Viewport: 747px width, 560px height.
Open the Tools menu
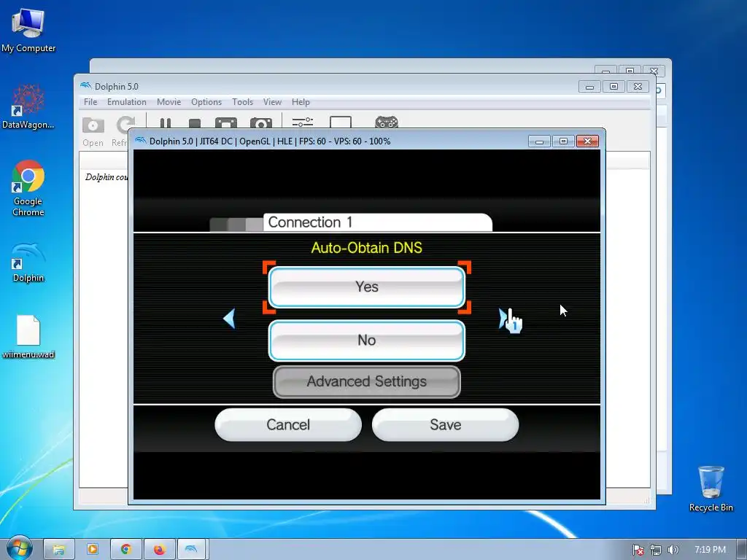click(x=242, y=102)
